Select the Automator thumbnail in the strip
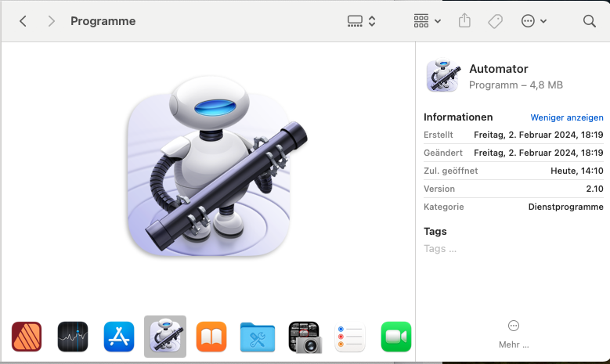This screenshot has height=364, width=610. pos(165,337)
